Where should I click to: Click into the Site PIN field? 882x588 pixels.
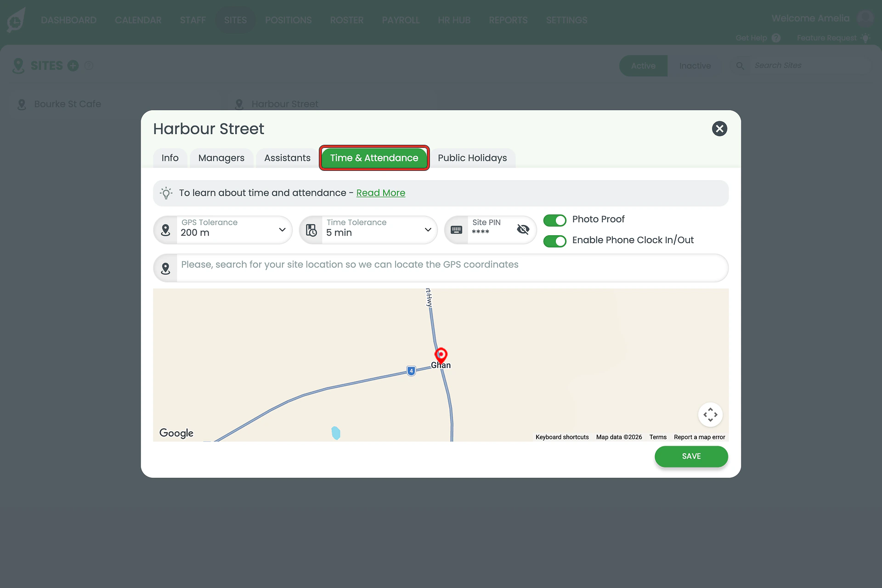coord(491,230)
